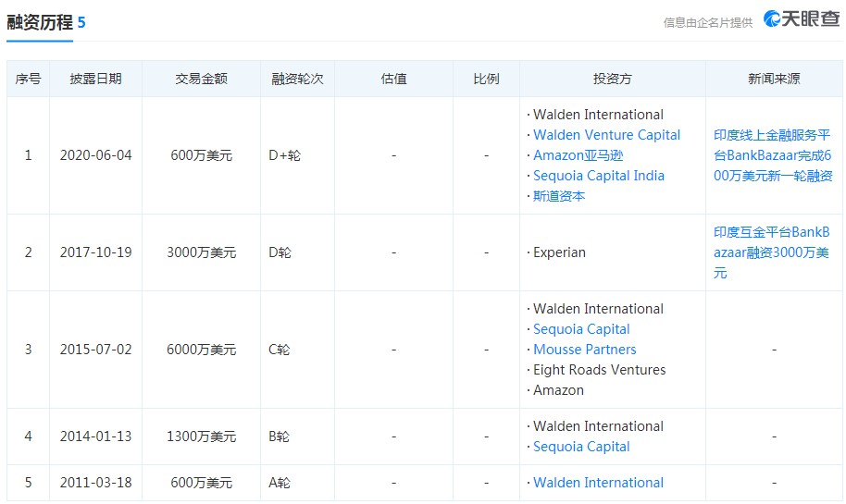Image resolution: width=846 pixels, height=504 pixels.
Task: Select the 融资轮次 column header
Action: 297,79
